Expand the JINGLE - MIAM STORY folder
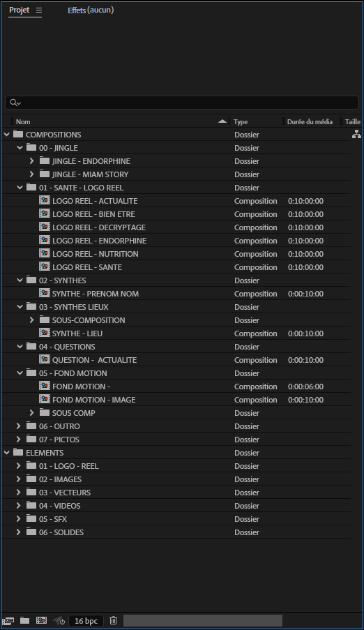The height and width of the screenshot is (630, 364). click(32, 174)
